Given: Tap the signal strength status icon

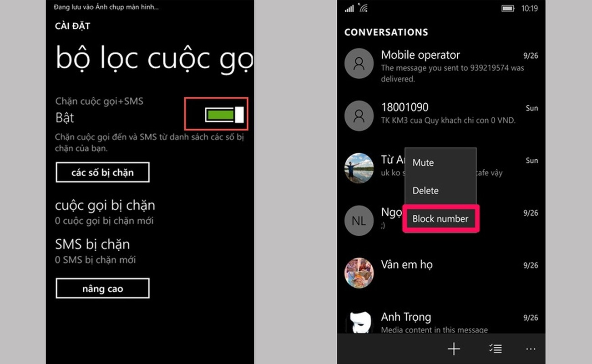Looking at the screenshot, I should 349,8.
